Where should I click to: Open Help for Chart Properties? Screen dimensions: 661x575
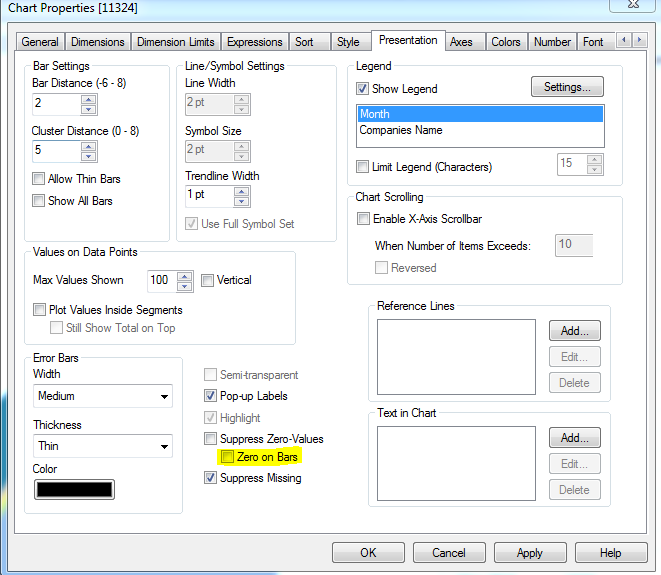(x=611, y=553)
